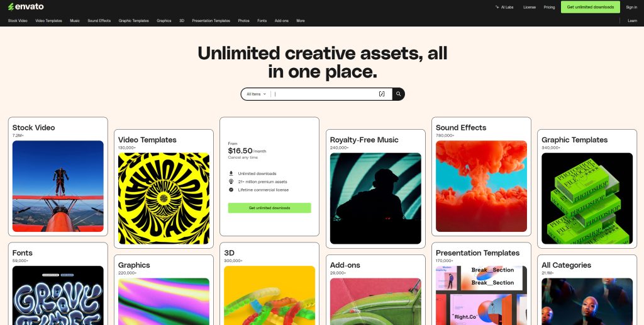
Task: Open the Music menu
Action: click(75, 21)
